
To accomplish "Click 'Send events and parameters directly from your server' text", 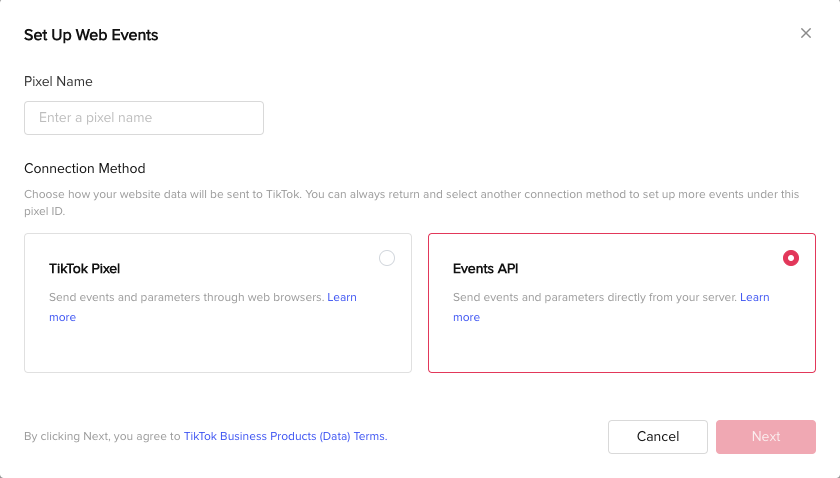I will coord(595,297).
